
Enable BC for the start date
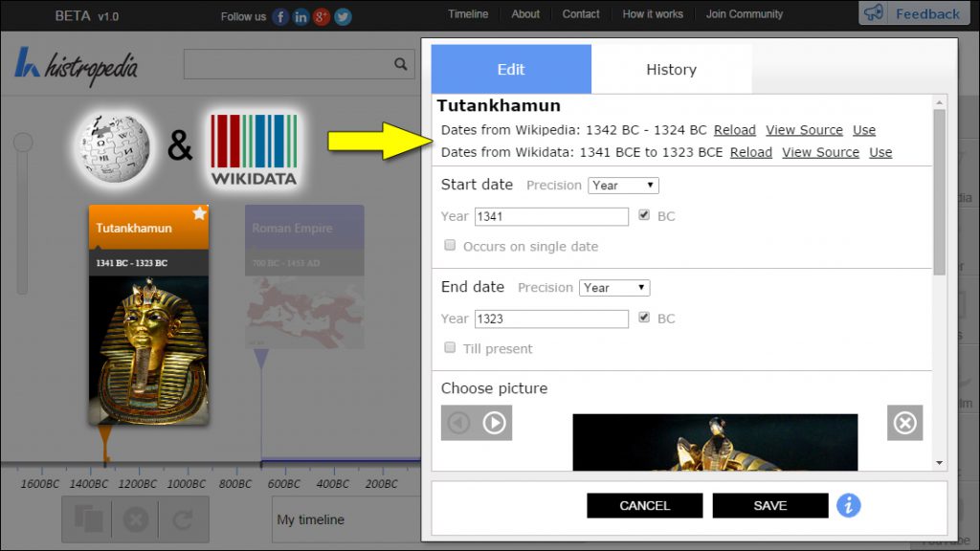646,214
